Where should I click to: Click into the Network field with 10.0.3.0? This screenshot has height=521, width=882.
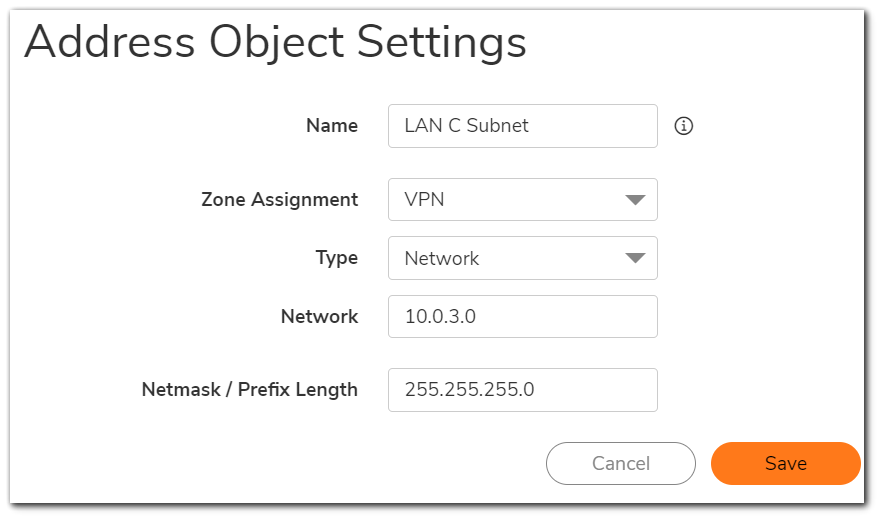pyautogui.click(x=523, y=317)
